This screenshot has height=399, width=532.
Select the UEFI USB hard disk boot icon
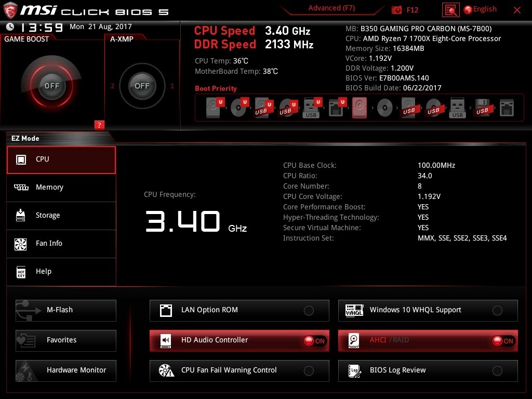tap(264, 108)
